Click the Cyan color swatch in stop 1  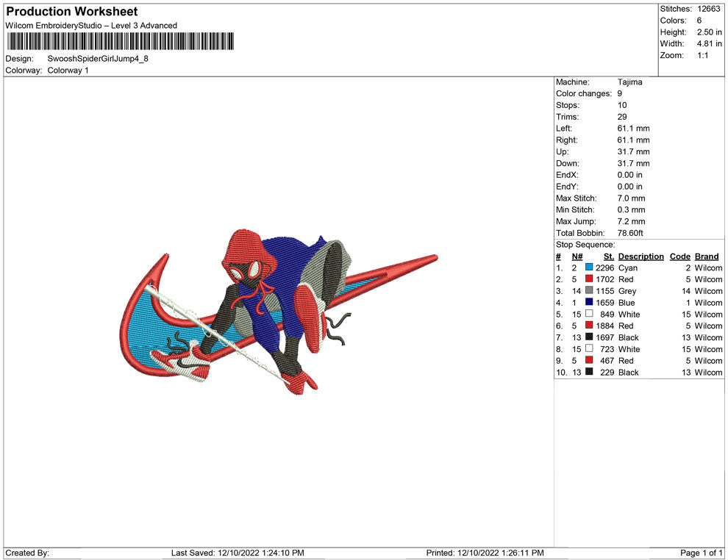pyautogui.click(x=589, y=268)
